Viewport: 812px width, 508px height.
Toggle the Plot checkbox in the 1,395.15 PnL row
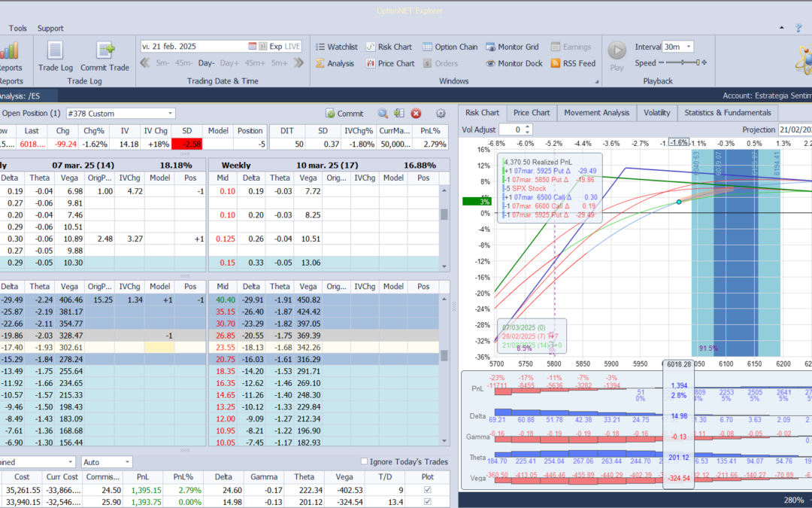427,489
